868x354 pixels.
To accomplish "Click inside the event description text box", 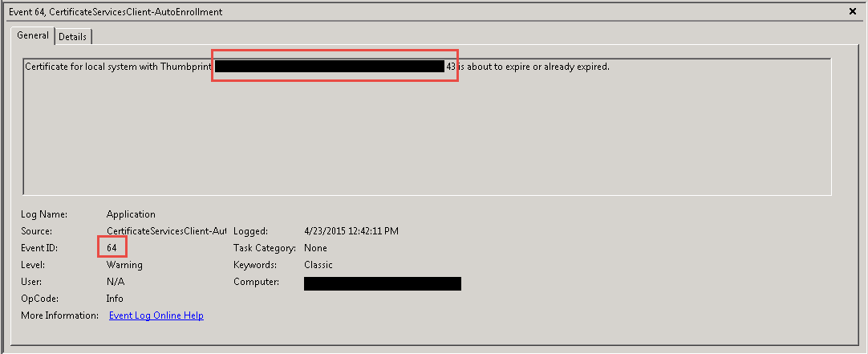I will click(427, 127).
